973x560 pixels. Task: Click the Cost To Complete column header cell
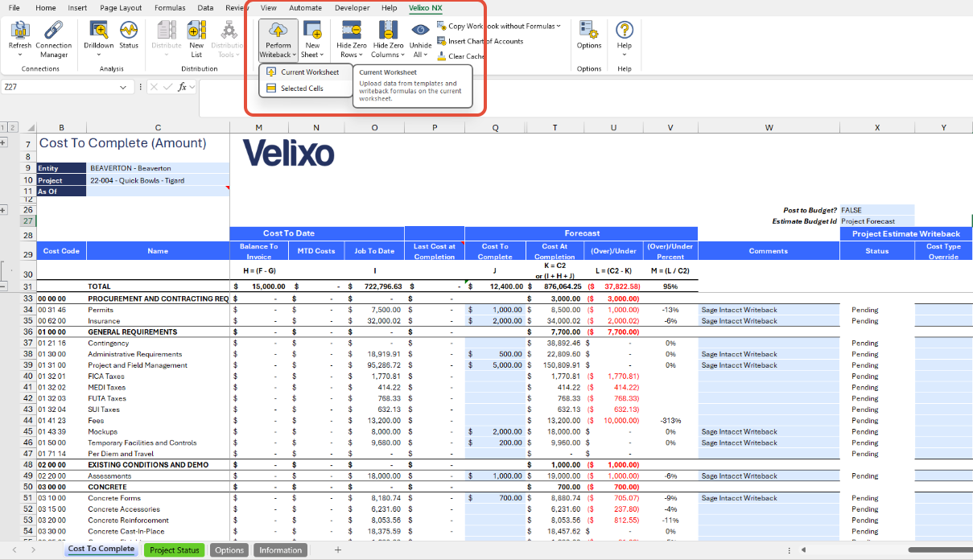[x=495, y=251]
